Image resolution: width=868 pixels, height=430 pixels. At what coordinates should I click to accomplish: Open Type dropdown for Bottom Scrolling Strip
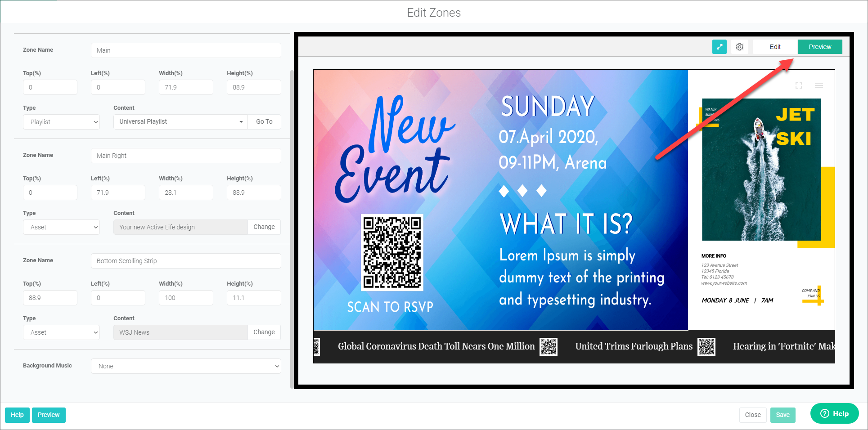click(x=61, y=332)
